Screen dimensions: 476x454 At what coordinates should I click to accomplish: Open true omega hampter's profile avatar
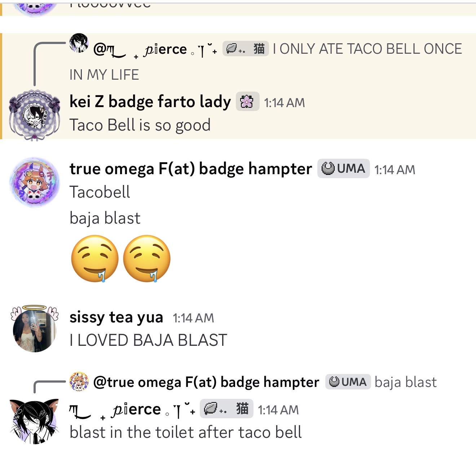click(35, 182)
